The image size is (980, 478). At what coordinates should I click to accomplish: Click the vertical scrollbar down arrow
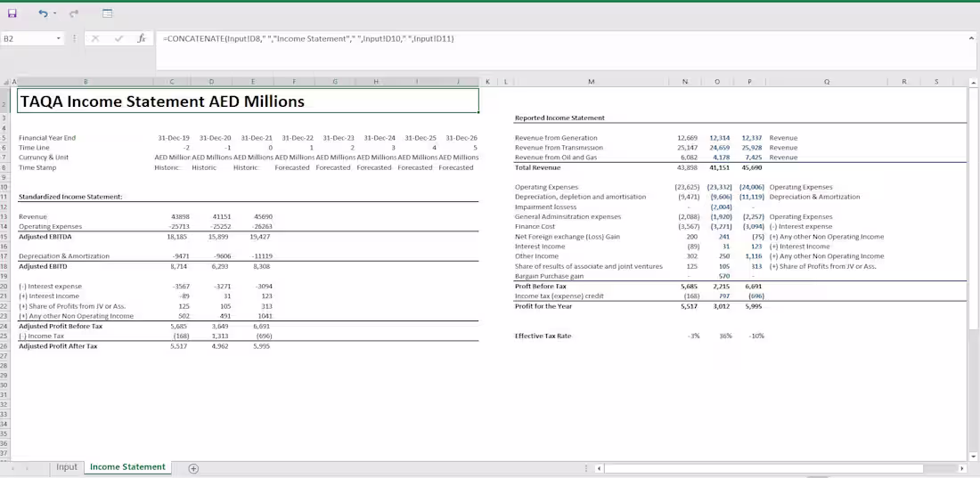(x=973, y=457)
